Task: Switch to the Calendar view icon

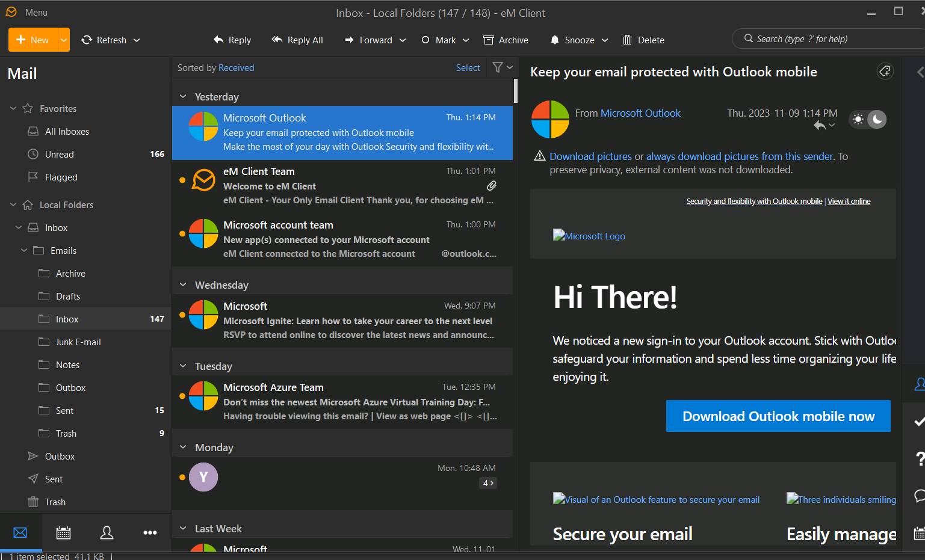Action: click(x=63, y=532)
